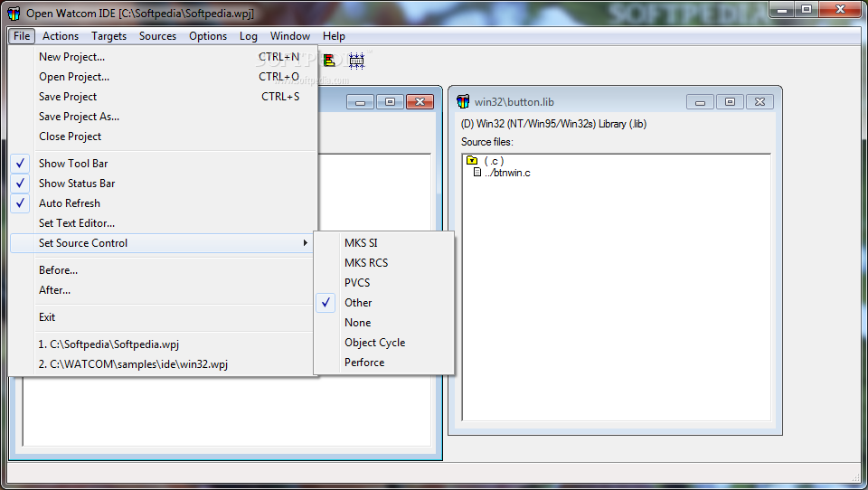Click Save Project As... entry
Screen dimensions: 868x490
coord(164,117)
